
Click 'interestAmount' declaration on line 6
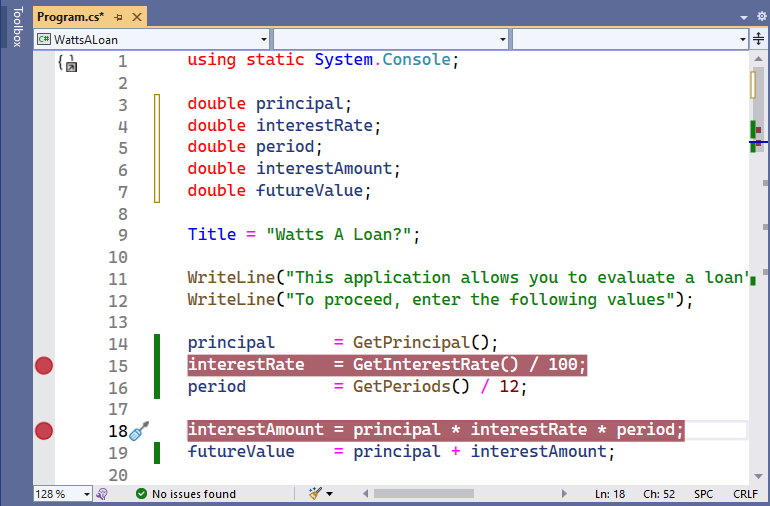tap(324, 169)
